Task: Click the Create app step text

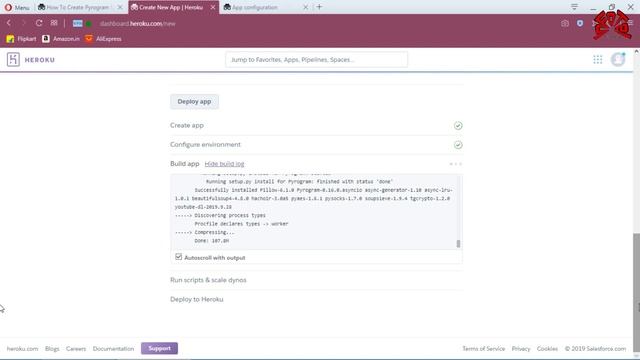Action: [x=187, y=125]
